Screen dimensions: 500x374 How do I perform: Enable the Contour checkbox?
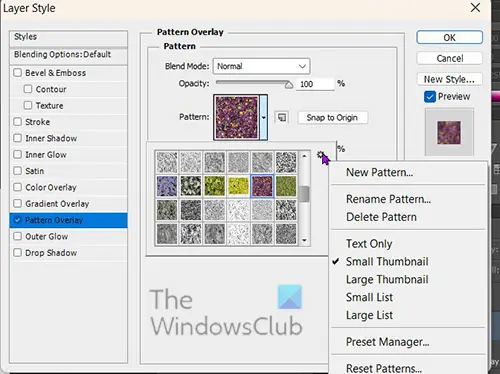[28, 89]
